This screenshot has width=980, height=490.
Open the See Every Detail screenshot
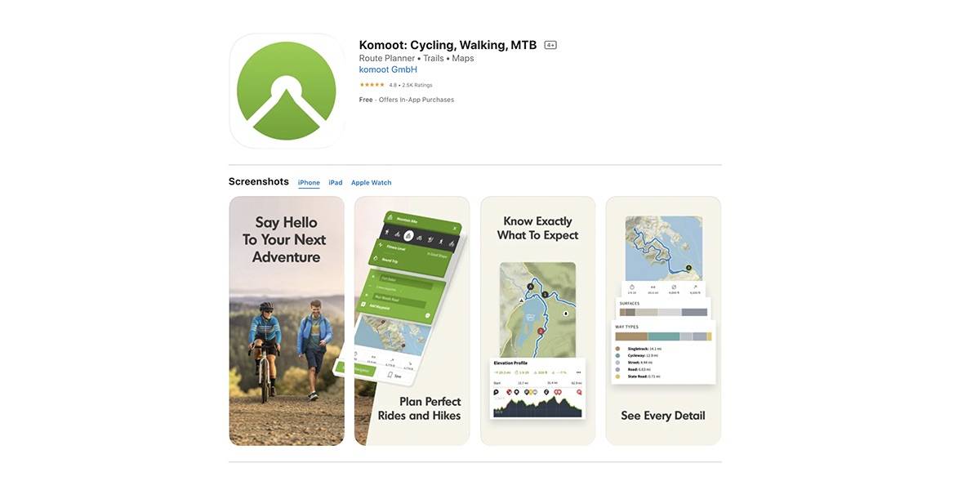(663, 321)
